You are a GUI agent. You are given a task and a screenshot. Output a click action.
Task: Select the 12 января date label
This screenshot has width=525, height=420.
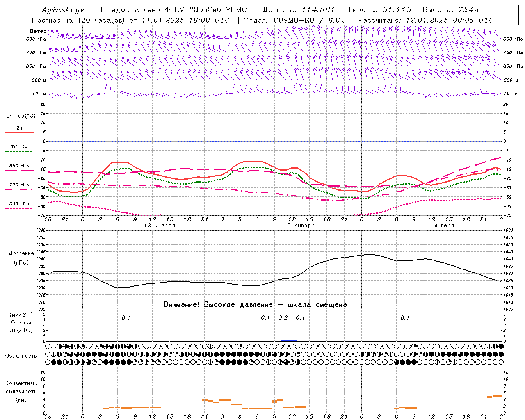point(160,226)
